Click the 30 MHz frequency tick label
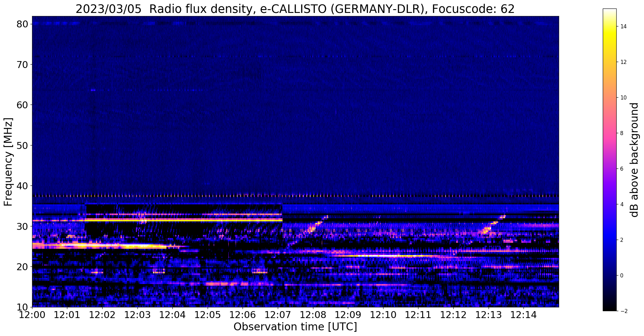 click(x=23, y=226)
